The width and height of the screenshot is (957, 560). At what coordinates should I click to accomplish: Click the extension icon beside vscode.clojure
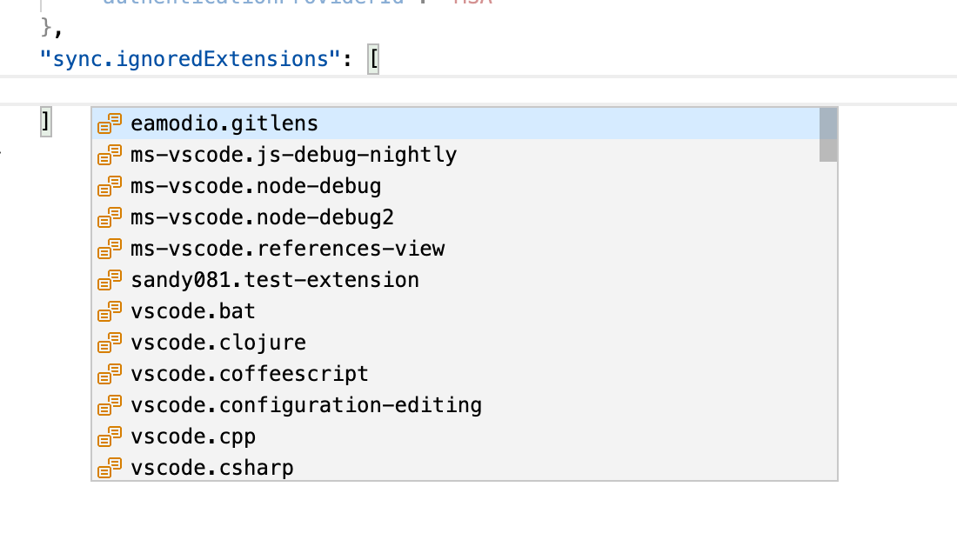pyautogui.click(x=109, y=342)
